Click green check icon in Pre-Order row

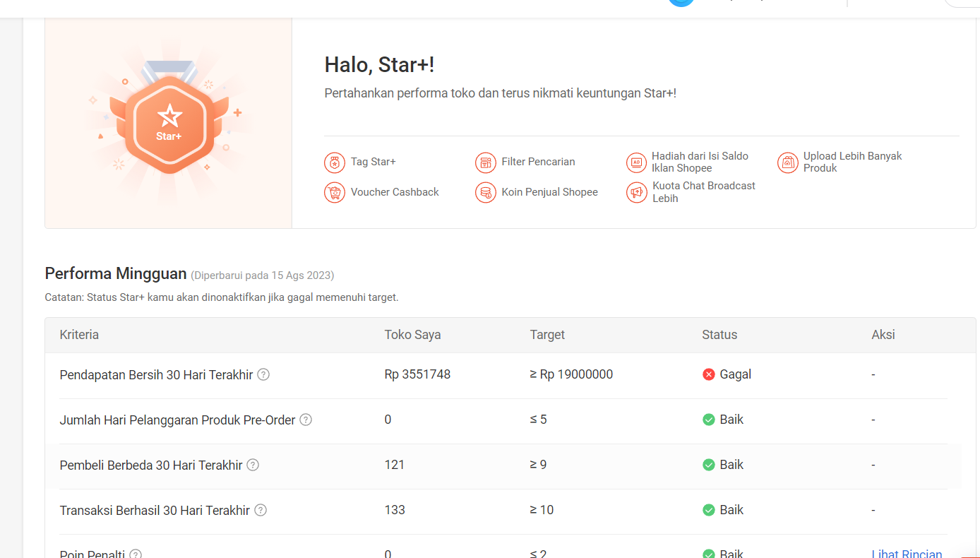(x=709, y=420)
